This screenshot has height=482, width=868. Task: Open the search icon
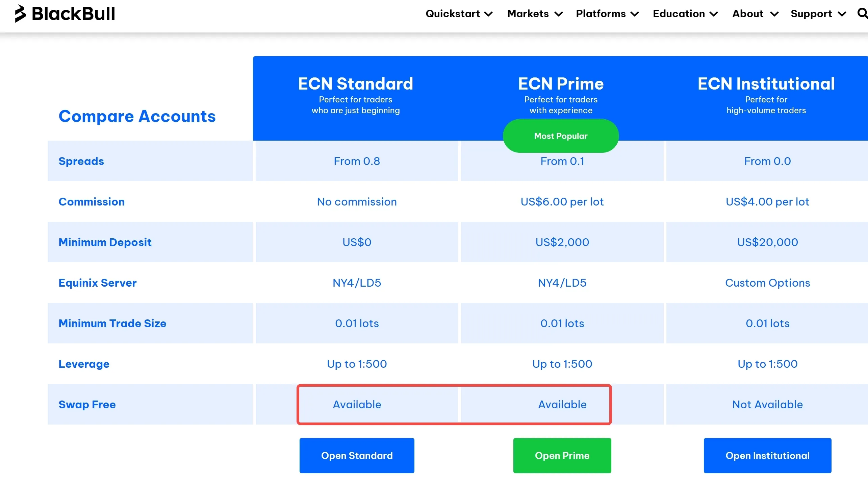tap(862, 14)
